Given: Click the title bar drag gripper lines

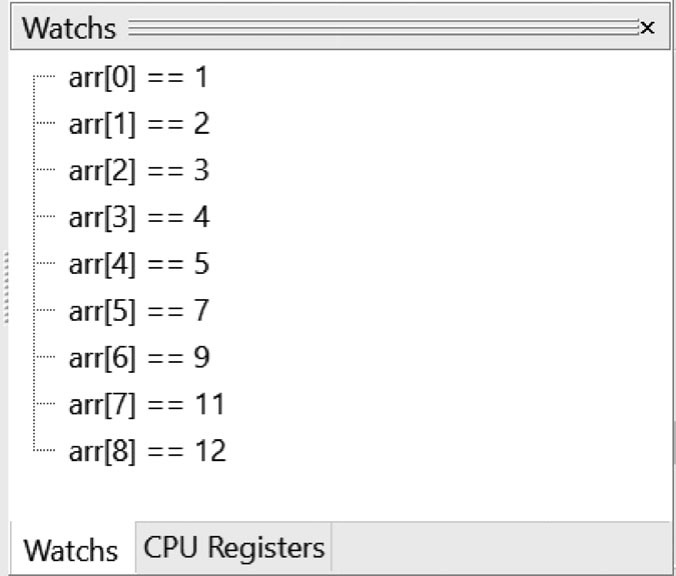Looking at the screenshot, I should pyautogui.click(x=380, y=28).
